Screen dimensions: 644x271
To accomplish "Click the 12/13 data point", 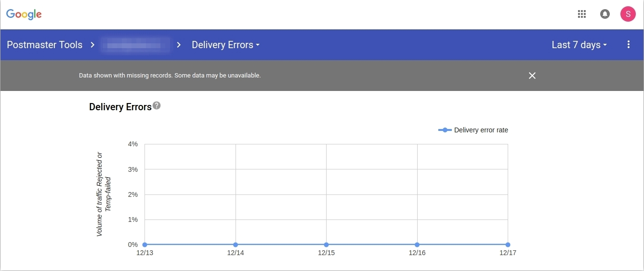I will coord(145,245).
